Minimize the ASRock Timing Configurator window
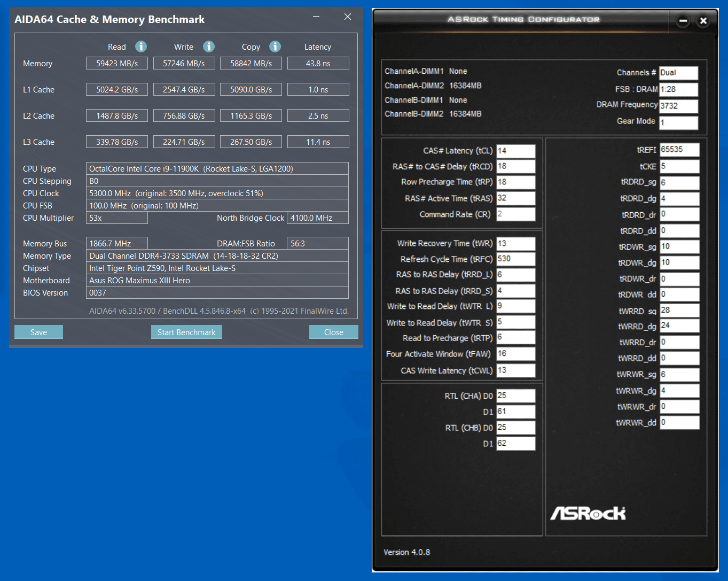Screen dimensions: 728x581 tap(683, 21)
